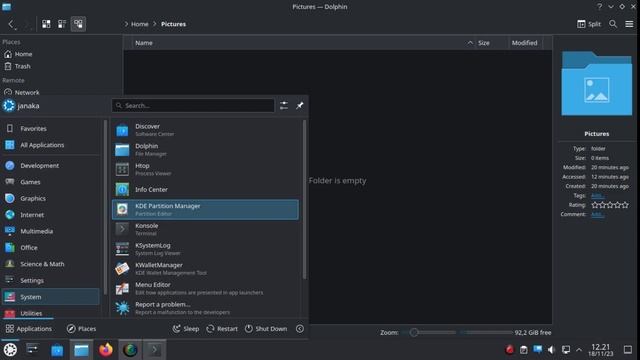Screen dimensions: 640x360
Task: Click the Restart button
Action: (222, 329)
